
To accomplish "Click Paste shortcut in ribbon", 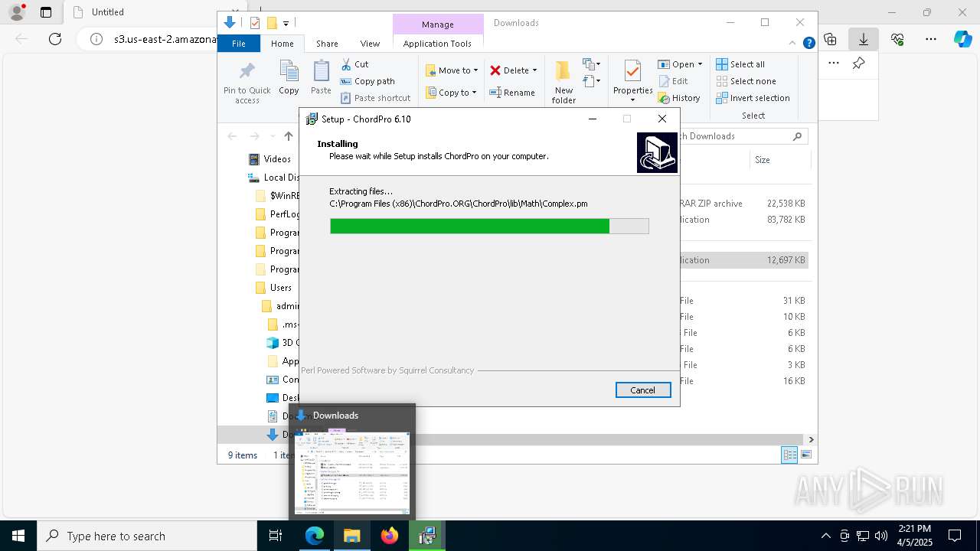I will 375,98.
